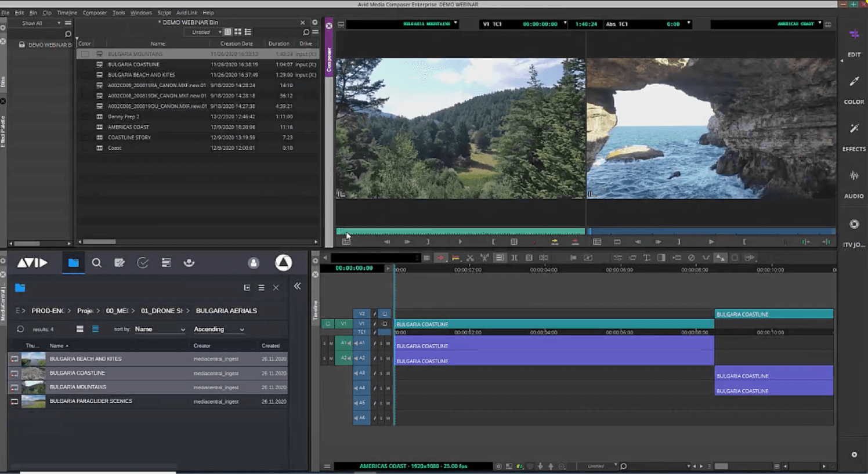Select BULGARIA PARAGLIDER SCENICS thumbnail

(33, 401)
